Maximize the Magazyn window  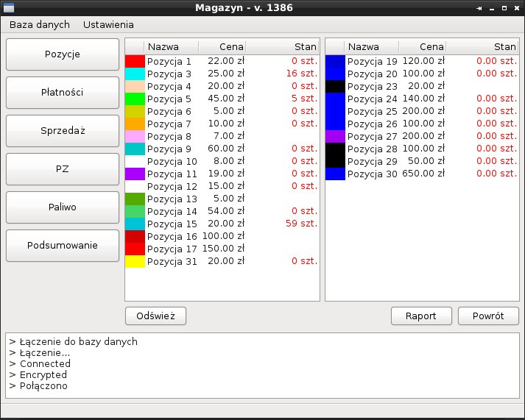(x=504, y=8)
